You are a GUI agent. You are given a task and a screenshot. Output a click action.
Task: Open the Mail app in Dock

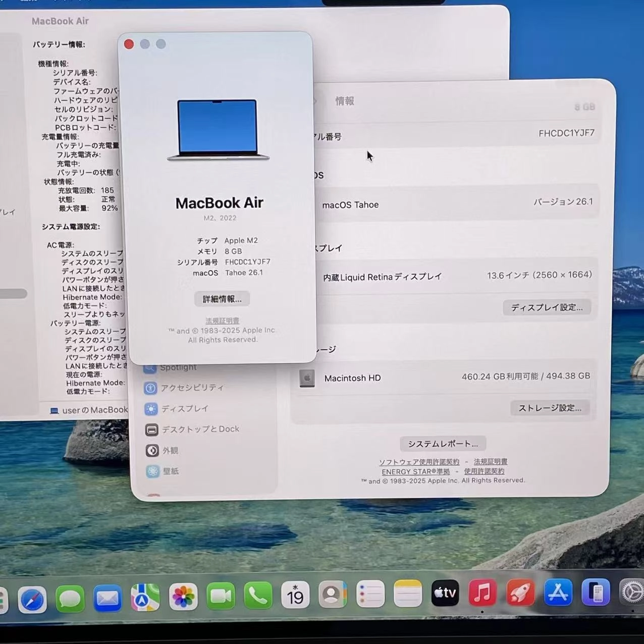coord(108,598)
